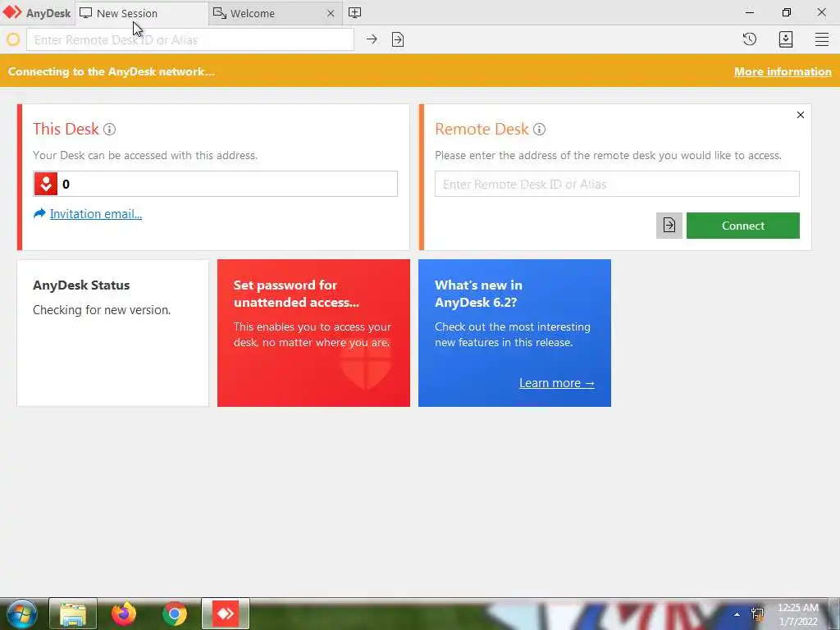Click the Checking for new version text

(102, 309)
